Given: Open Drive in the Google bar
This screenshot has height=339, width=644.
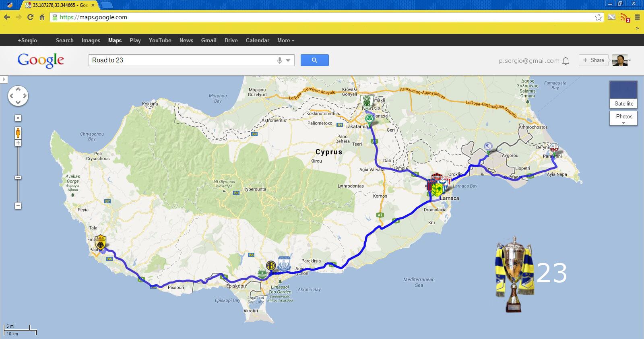Looking at the screenshot, I should pos(231,40).
